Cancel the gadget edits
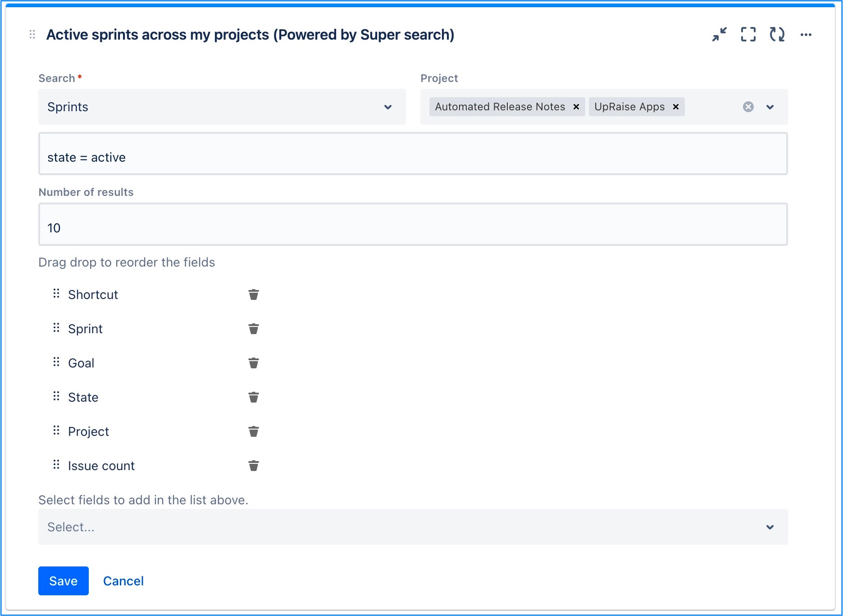 [x=123, y=581]
